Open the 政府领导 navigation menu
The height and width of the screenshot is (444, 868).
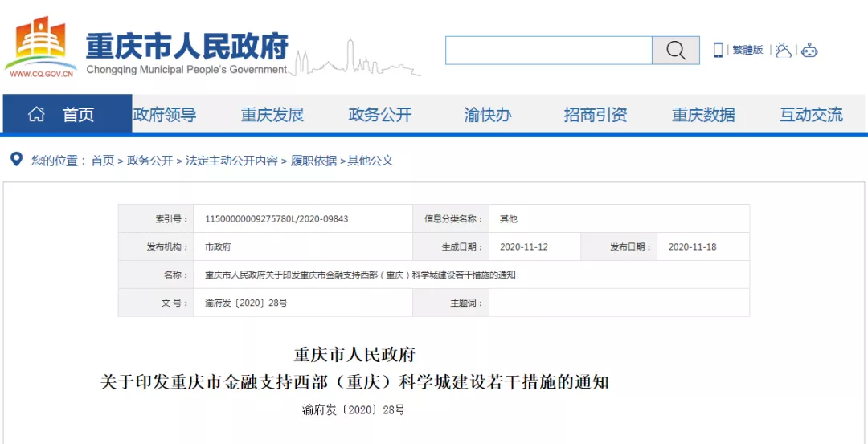(165, 115)
